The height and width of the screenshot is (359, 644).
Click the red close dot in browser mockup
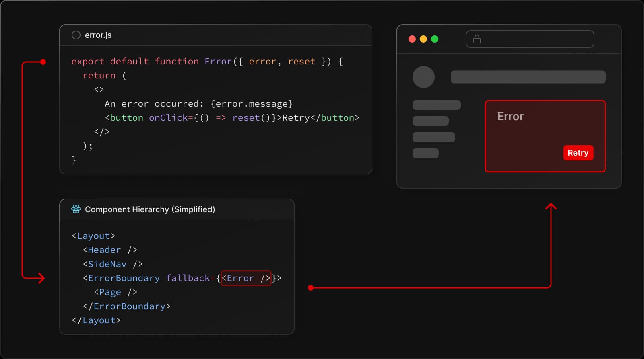[412, 39]
